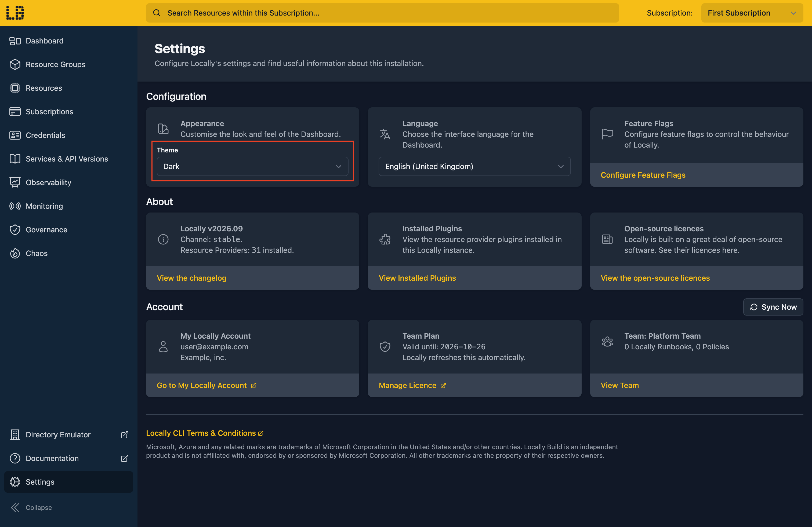
Task: Click the Collapse double-chevron icon
Action: [x=15, y=508]
